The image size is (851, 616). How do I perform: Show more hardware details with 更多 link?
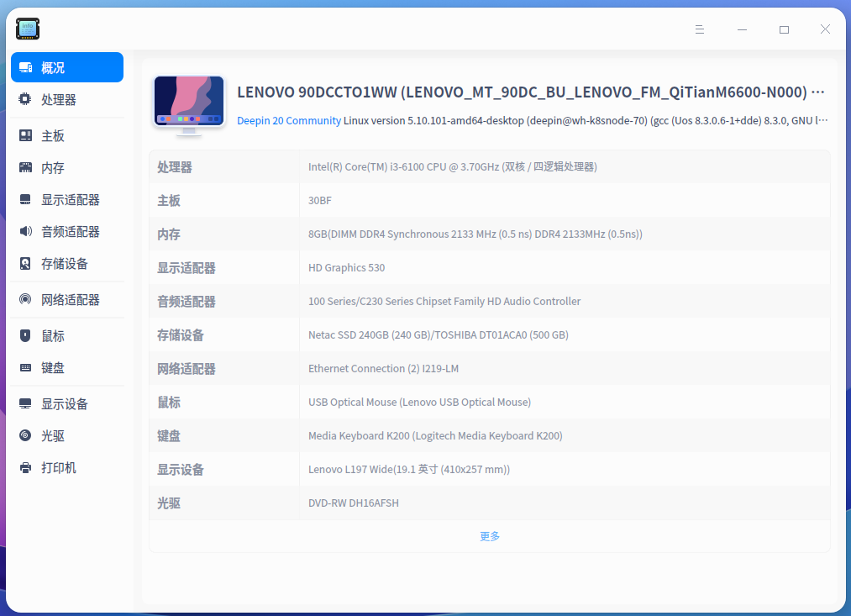click(490, 535)
